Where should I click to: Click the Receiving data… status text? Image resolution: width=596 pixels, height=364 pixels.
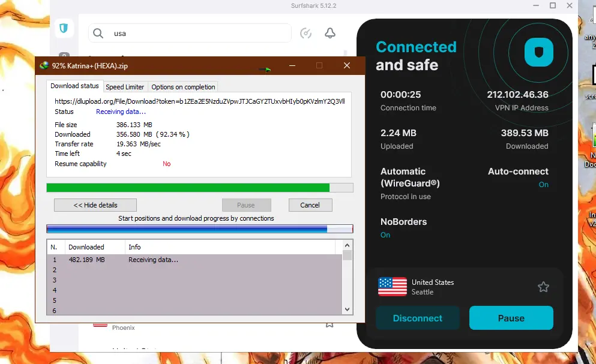121,112
